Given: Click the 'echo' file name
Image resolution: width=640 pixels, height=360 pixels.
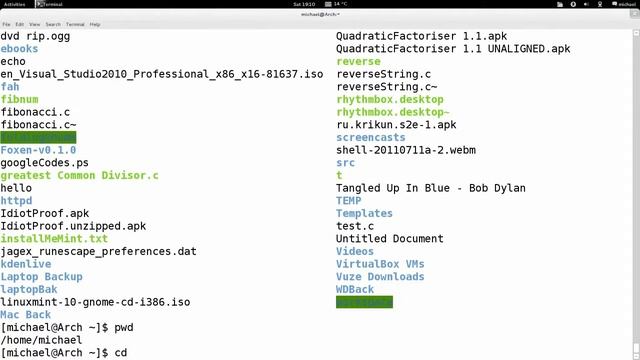Looking at the screenshot, I should [13, 62].
